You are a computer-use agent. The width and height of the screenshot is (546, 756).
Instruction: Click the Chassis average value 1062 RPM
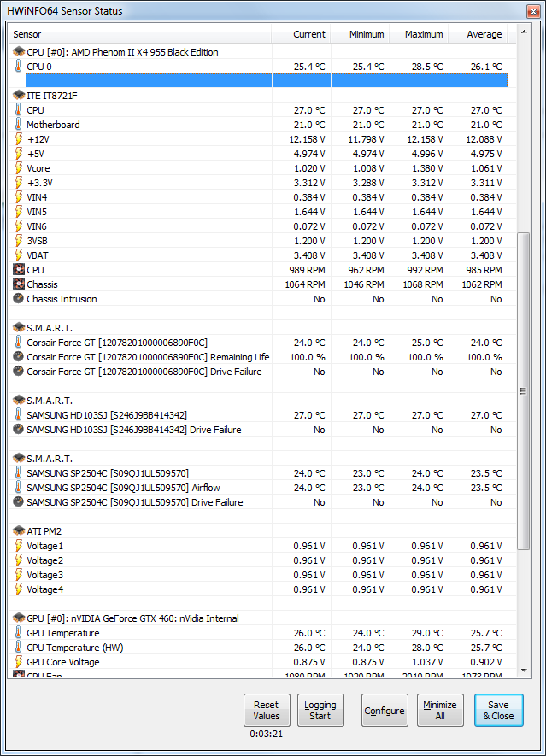tap(482, 284)
